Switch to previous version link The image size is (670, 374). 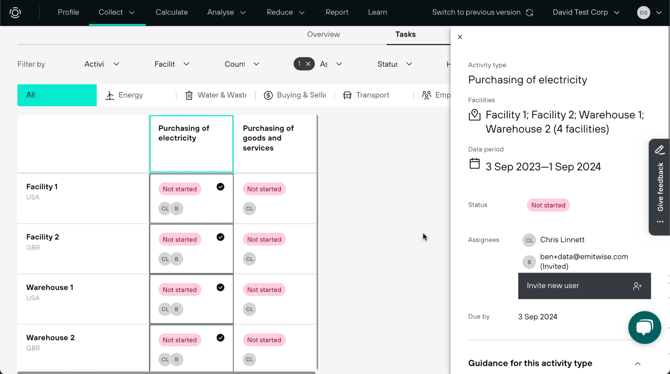[x=476, y=12]
